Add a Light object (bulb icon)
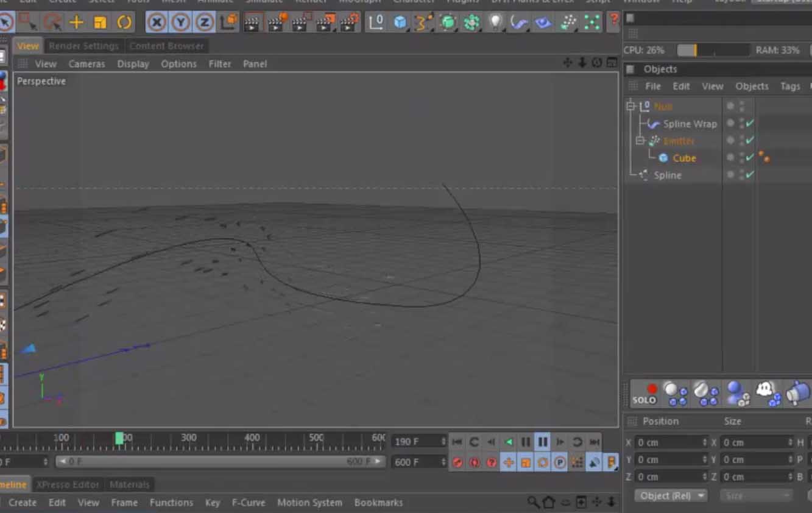 click(x=496, y=23)
